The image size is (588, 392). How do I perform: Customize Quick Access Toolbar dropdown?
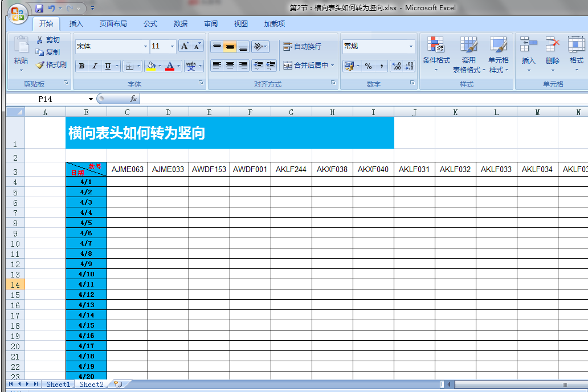pos(93,8)
